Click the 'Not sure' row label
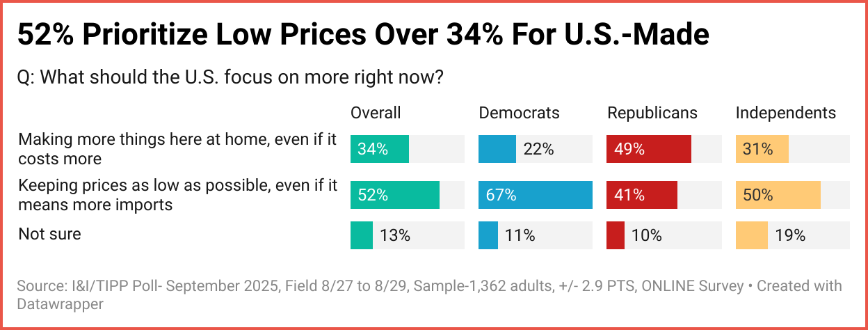868x330 pixels. 49,234
